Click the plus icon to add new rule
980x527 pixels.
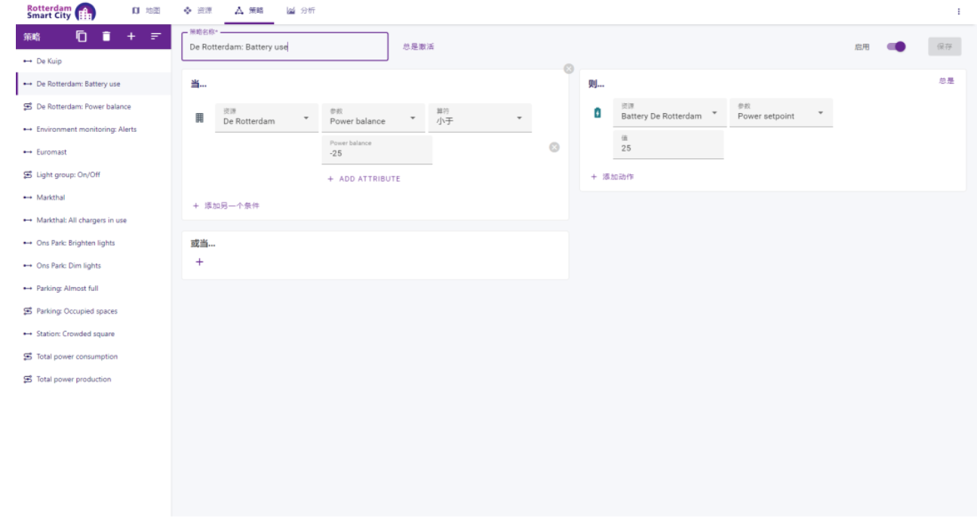point(131,36)
